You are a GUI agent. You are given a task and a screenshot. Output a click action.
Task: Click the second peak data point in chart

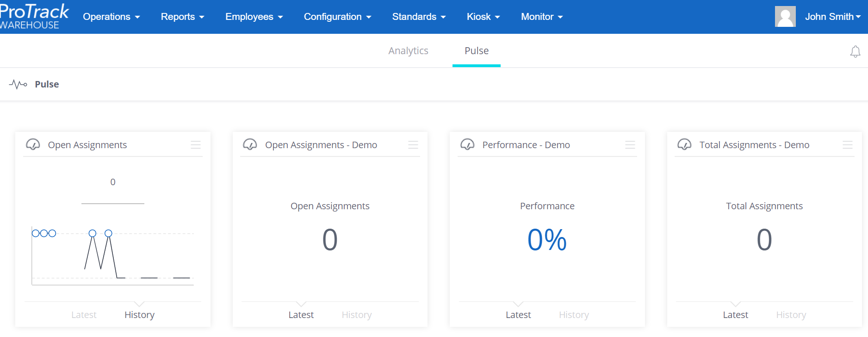click(x=108, y=233)
